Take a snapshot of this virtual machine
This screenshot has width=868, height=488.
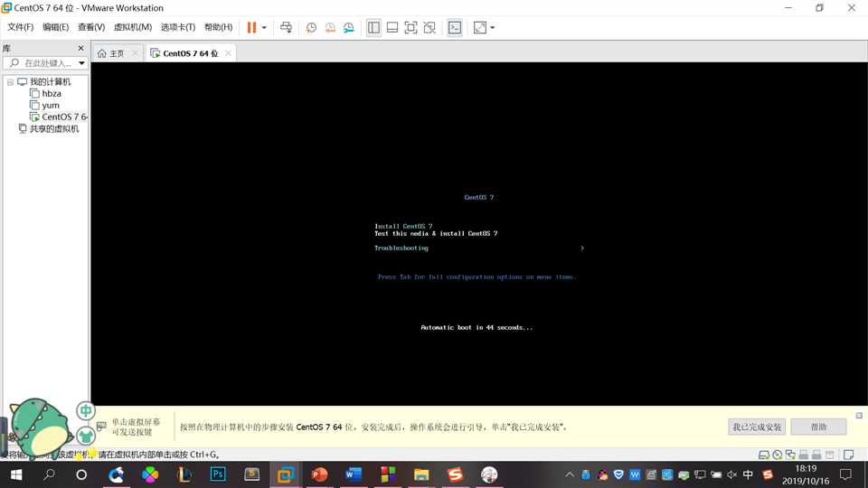click(311, 27)
